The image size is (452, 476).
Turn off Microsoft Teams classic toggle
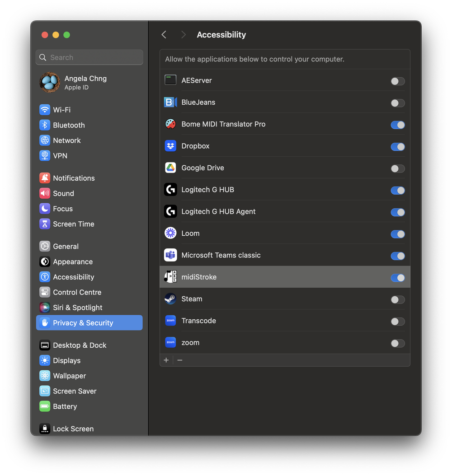click(x=398, y=256)
